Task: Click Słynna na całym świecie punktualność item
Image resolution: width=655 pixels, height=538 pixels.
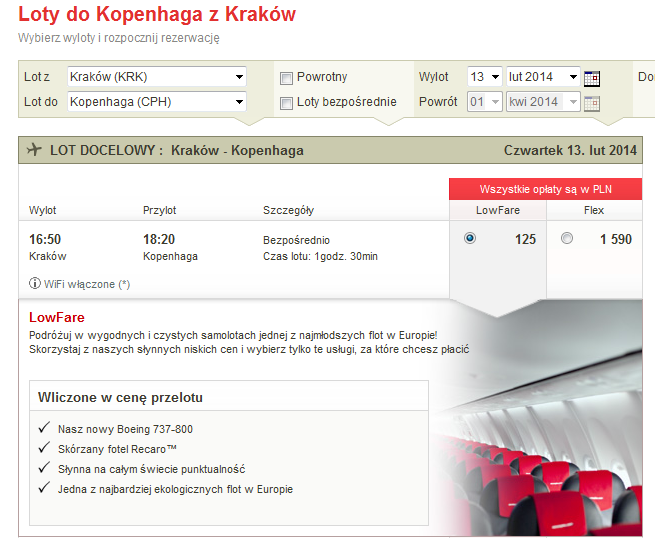Action: coord(151,469)
